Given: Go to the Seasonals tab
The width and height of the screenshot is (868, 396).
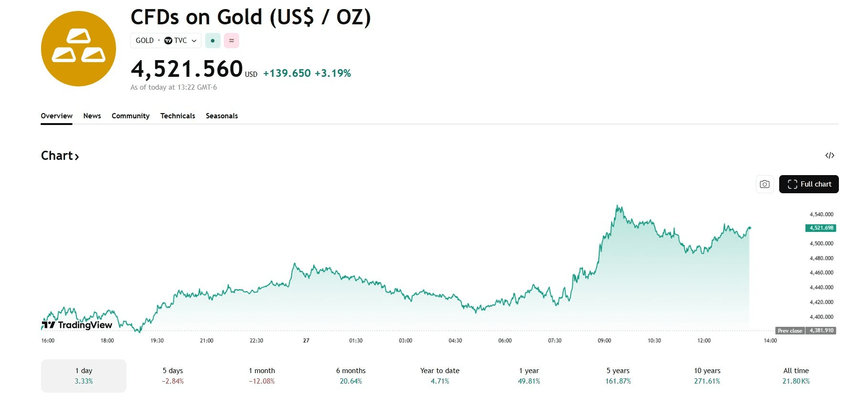Looking at the screenshot, I should coord(222,116).
